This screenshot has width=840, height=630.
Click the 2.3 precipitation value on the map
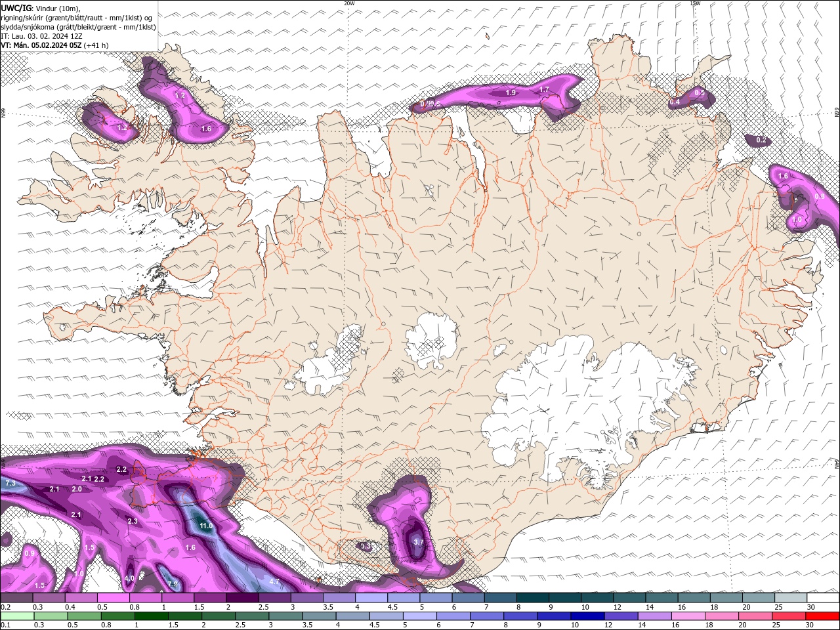click(x=133, y=521)
